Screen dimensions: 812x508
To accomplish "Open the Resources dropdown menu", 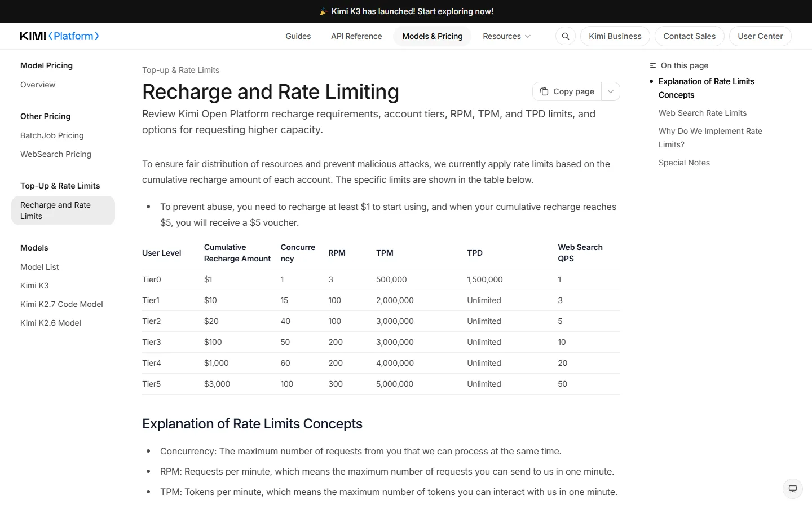I will (506, 36).
